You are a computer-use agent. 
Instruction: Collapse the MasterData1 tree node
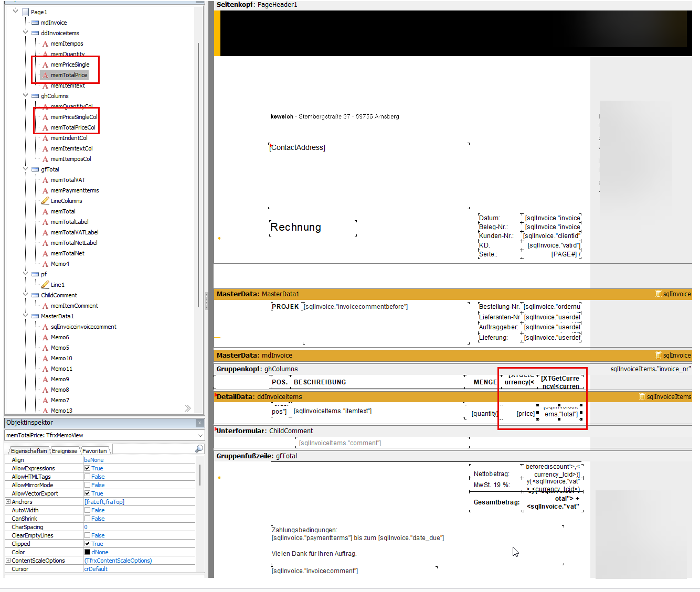tap(25, 316)
